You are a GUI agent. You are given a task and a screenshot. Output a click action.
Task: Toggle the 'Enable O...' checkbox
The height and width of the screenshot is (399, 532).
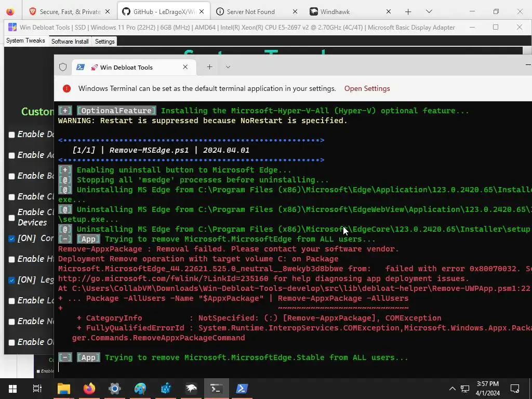coord(11,342)
